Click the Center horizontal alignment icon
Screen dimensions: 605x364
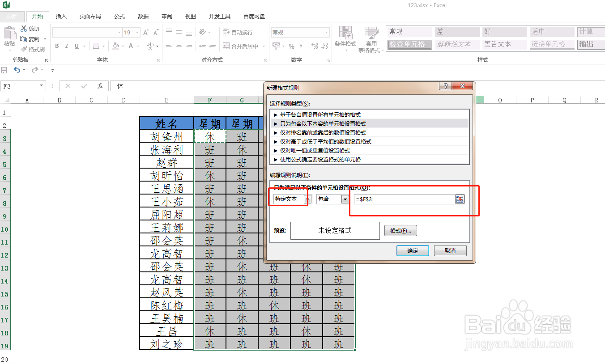[179, 46]
